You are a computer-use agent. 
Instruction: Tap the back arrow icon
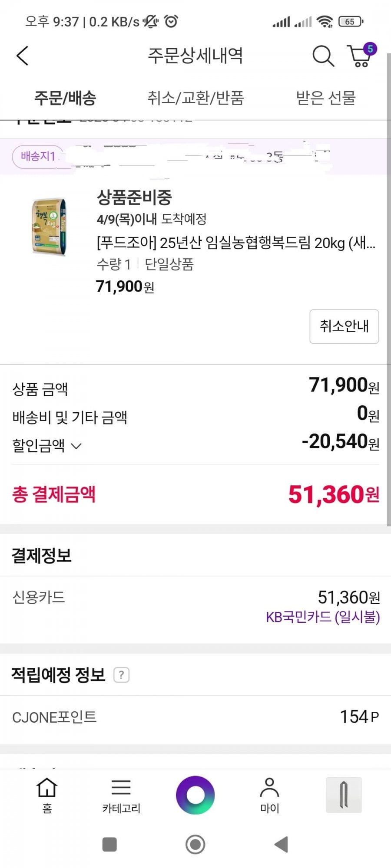[x=23, y=56]
